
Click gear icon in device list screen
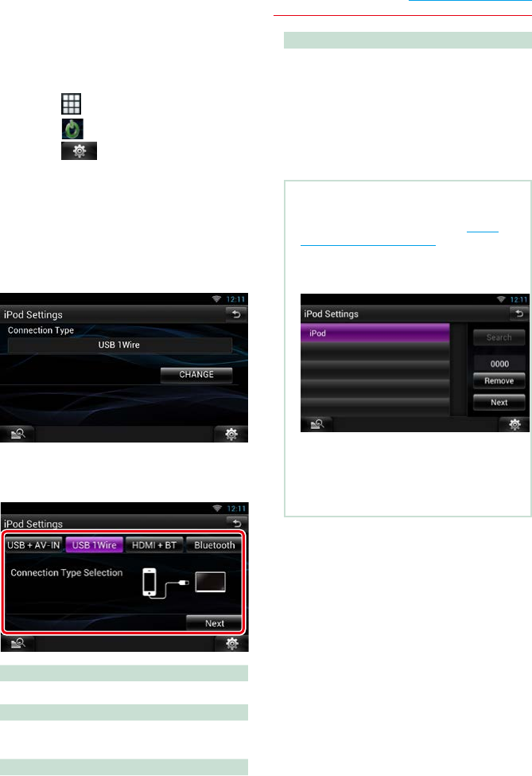point(515,424)
